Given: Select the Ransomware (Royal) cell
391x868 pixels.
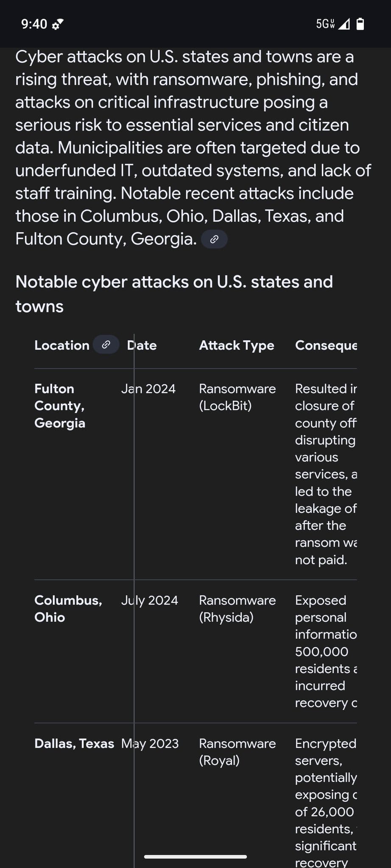Looking at the screenshot, I should [x=237, y=752].
